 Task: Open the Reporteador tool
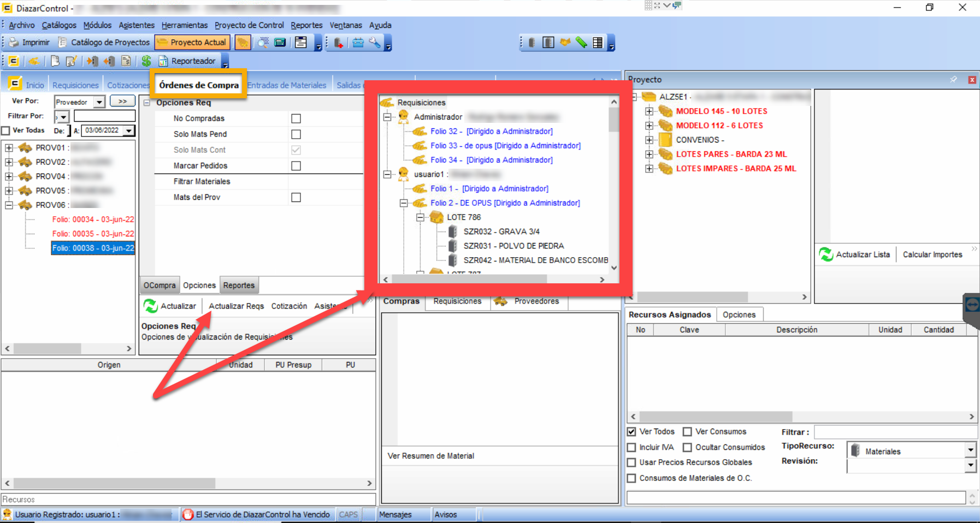click(x=187, y=61)
